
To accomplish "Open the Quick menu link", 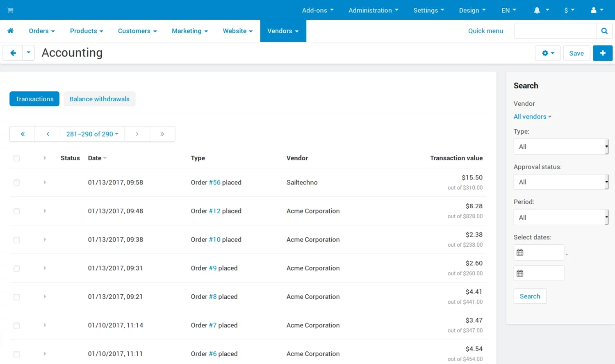I will [485, 31].
